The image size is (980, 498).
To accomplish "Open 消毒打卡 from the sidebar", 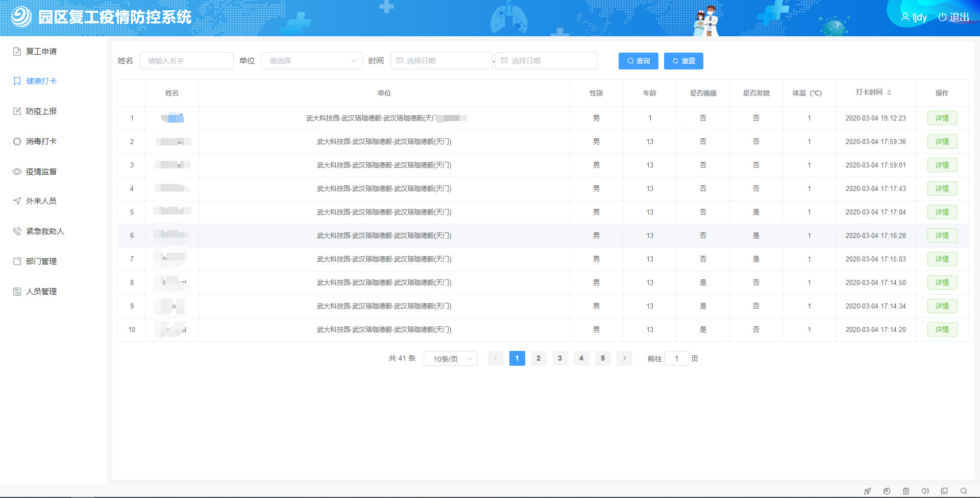I will (x=17, y=141).
